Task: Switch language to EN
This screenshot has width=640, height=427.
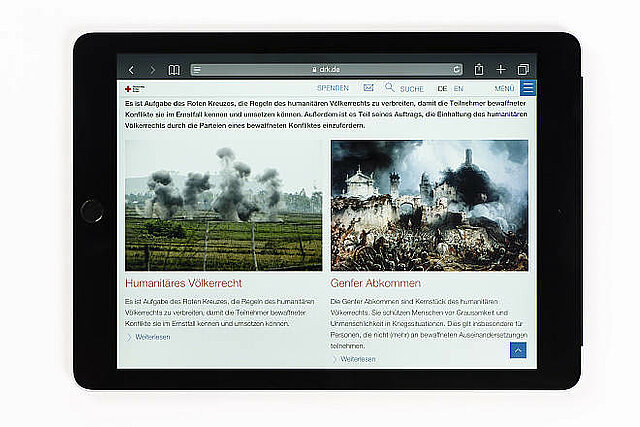Action: point(458,89)
